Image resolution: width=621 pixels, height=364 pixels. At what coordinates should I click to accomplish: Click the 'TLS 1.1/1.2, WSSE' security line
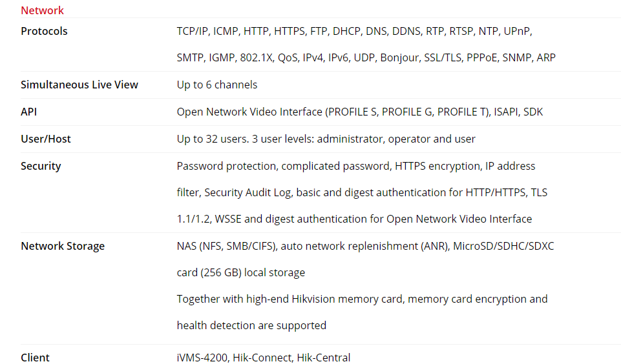pyautogui.click(x=354, y=219)
